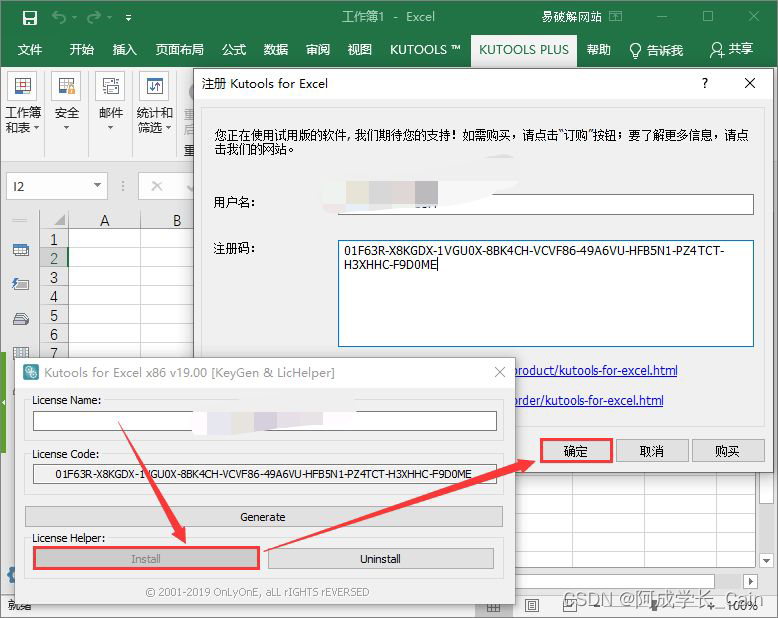Open the 统计和筛选 tools icon
The height and width of the screenshot is (618, 778).
[x=154, y=87]
